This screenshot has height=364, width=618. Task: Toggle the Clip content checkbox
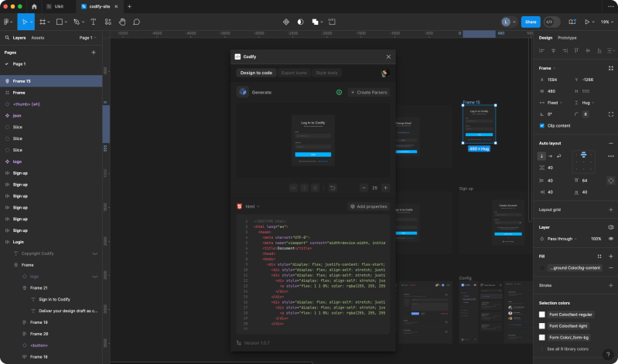pos(542,126)
